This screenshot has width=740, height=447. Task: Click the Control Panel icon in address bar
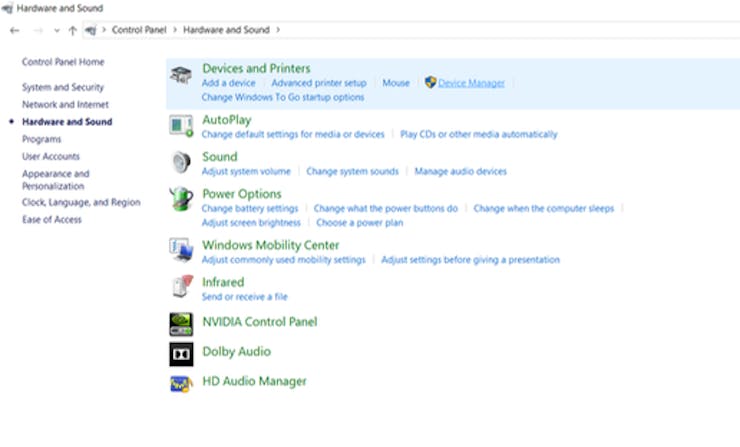(91, 30)
